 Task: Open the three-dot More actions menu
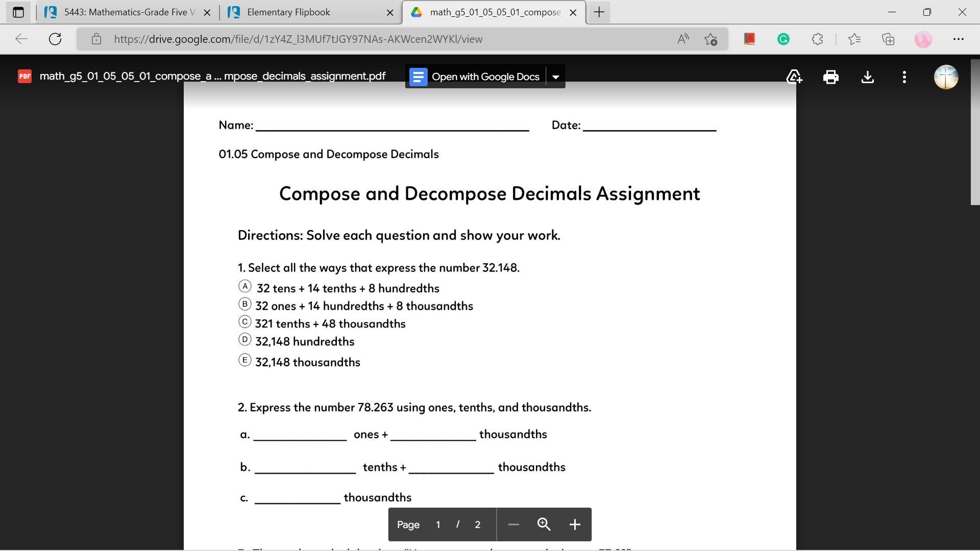(904, 77)
